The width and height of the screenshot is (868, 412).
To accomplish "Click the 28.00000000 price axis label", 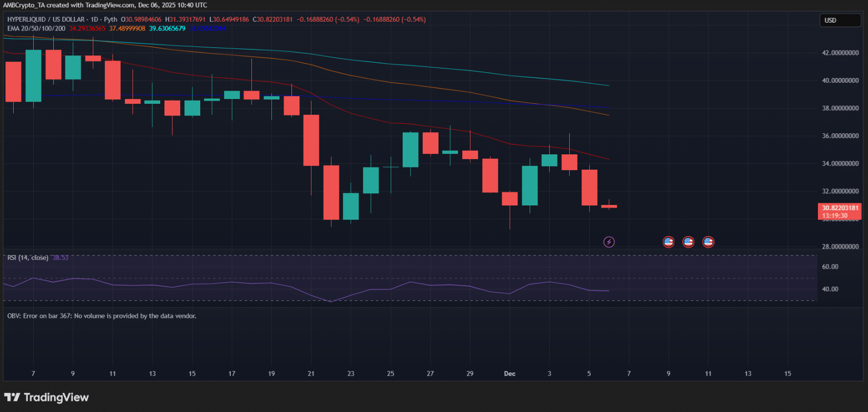I will (840, 247).
